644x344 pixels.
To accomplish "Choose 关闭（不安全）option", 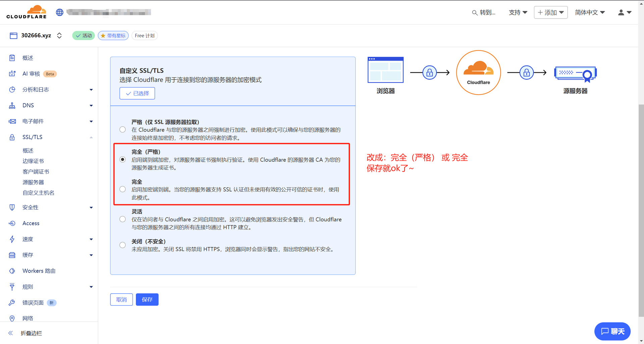I will click(x=122, y=245).
